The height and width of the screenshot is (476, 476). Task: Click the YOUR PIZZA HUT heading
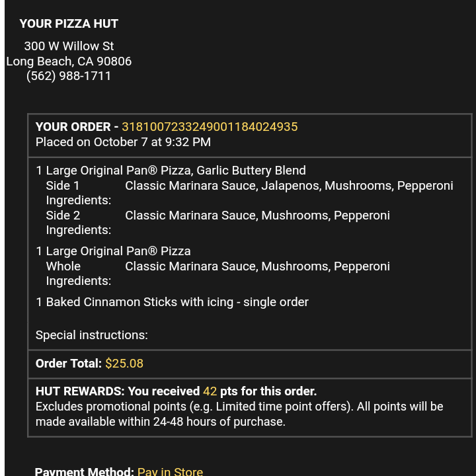click(x=69, y=24)
